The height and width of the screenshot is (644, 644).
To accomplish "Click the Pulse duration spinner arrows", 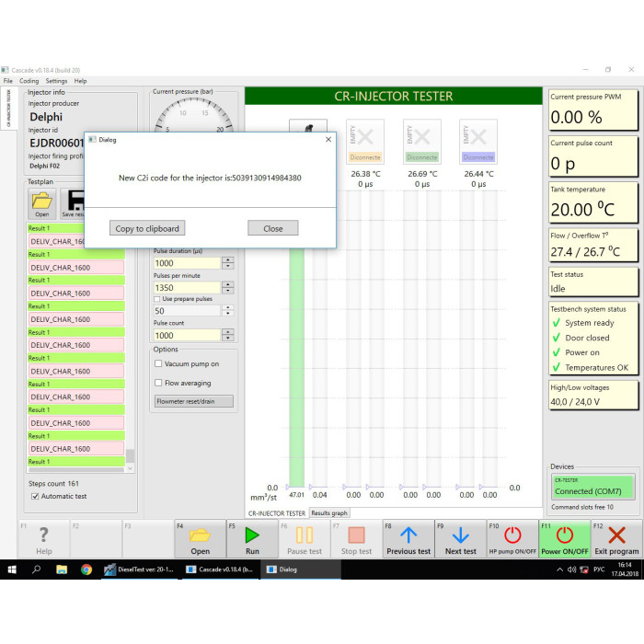I will tap(228, 263).
